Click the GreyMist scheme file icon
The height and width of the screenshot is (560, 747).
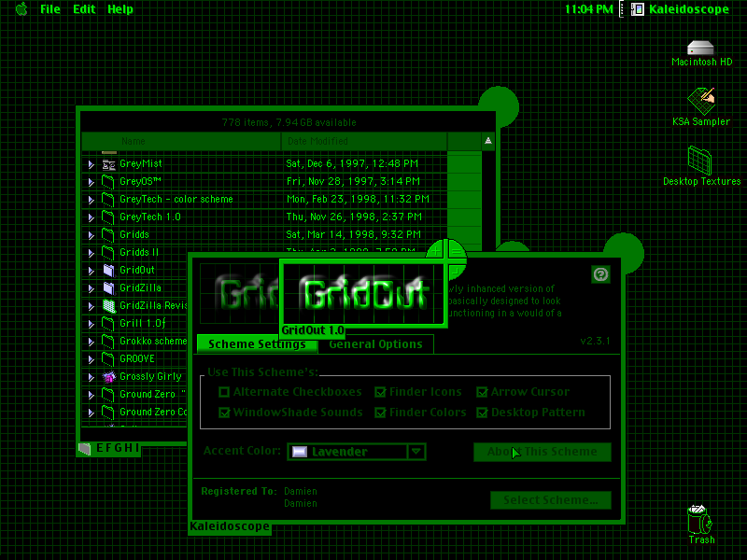(x=108, y=165)
